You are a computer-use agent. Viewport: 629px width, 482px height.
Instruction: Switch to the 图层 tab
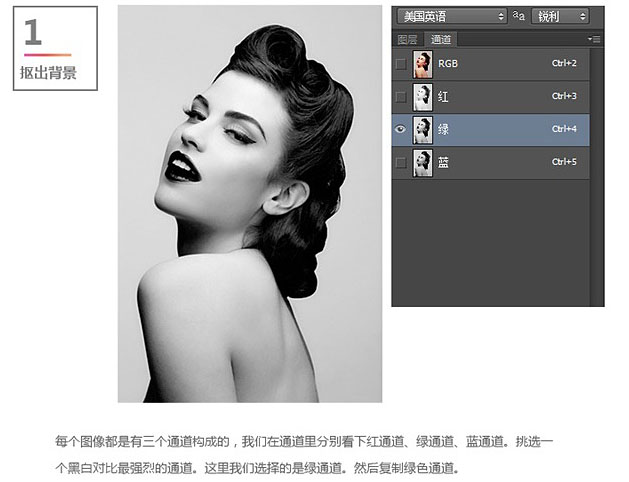pyautogui.click(x=408, y=39)
